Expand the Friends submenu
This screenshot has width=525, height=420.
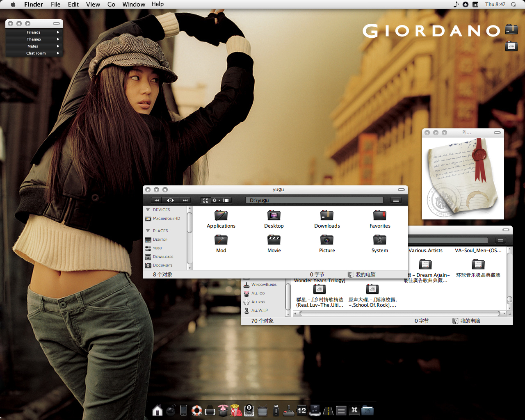[x=34, y=32]
